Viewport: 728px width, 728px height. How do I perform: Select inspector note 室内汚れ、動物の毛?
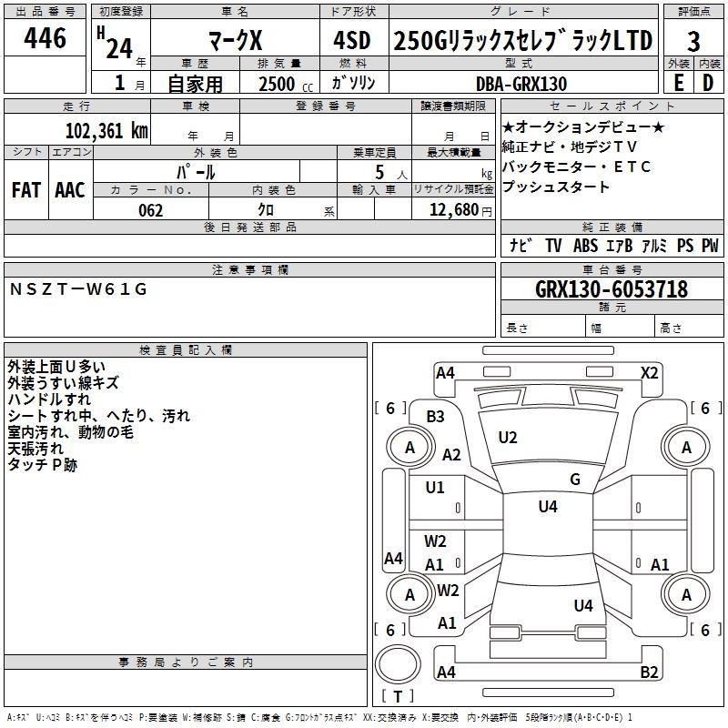coord(71,432)
